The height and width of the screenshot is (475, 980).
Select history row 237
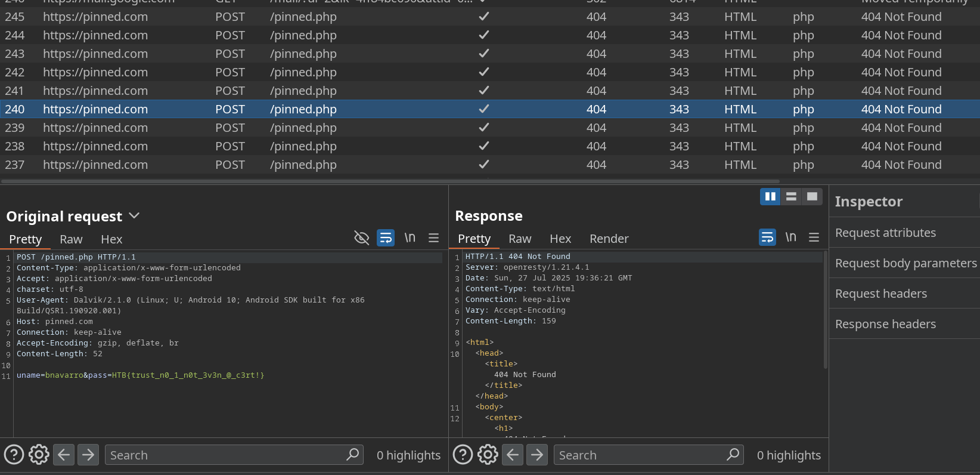[x=490, y=165]
